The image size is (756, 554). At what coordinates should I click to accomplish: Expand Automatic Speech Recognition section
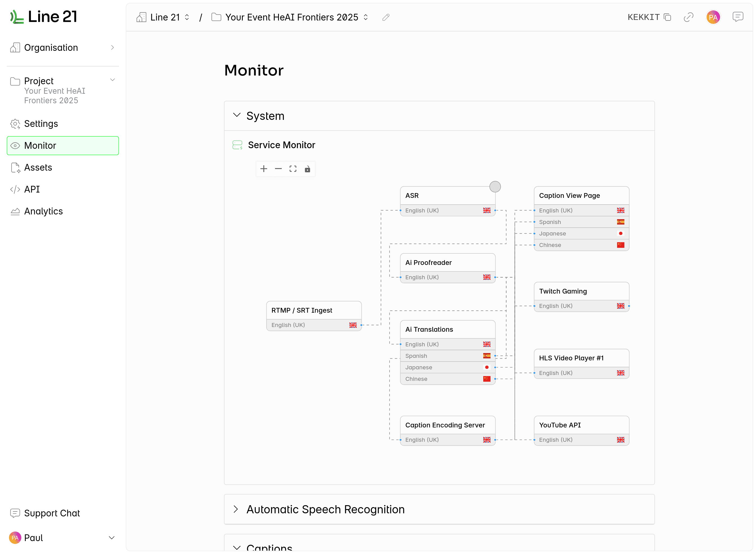[x=236, y=509]
